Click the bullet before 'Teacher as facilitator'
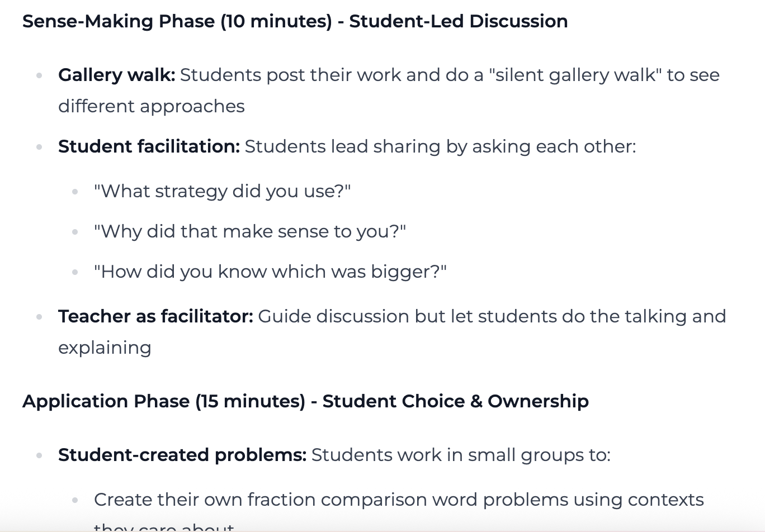The height and width of the screenshot is (532, 765). click(39, 317)
